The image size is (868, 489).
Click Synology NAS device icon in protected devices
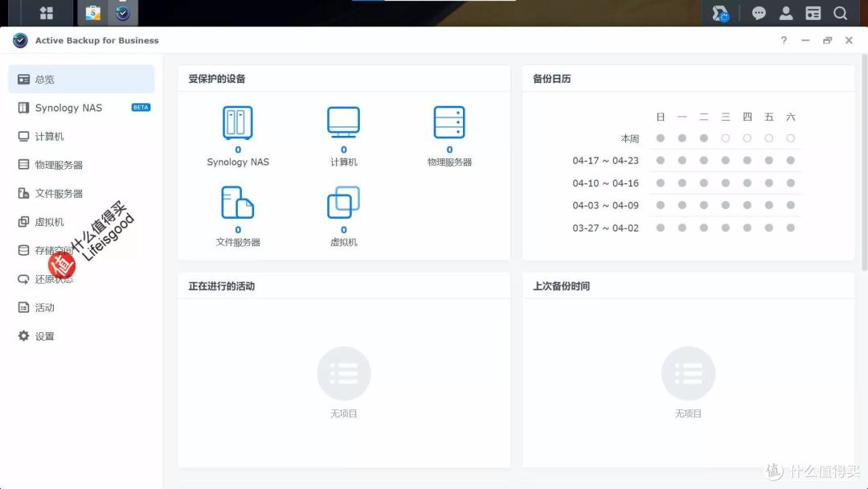coord(237,122)
